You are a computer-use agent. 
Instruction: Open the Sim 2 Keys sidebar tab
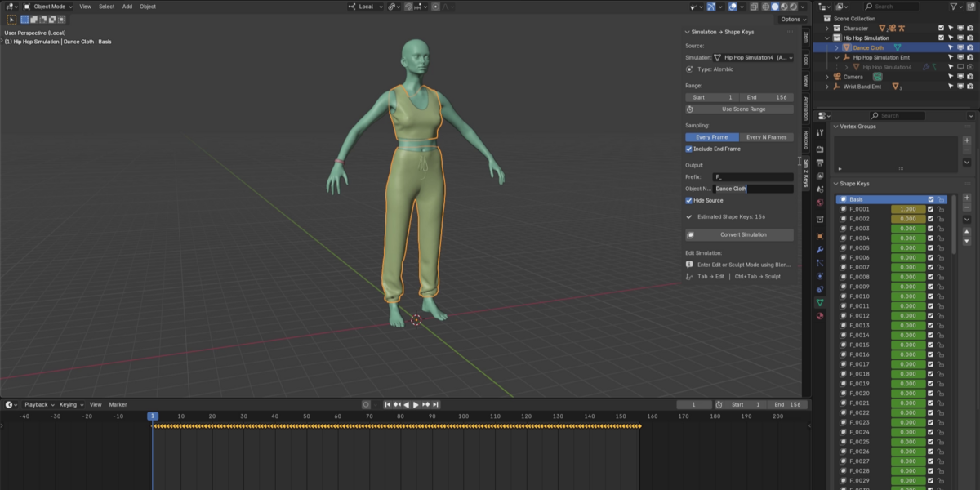click(806, 173)
